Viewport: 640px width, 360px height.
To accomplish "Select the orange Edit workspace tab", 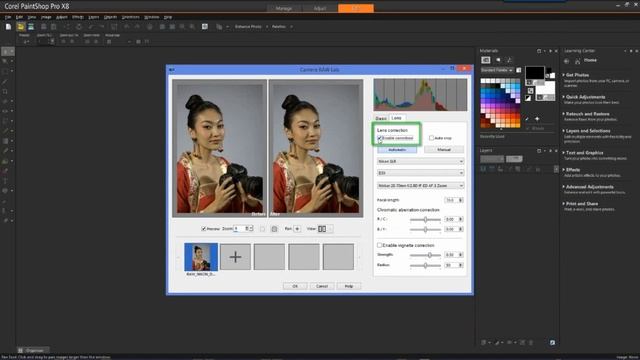I will point(356,8).
